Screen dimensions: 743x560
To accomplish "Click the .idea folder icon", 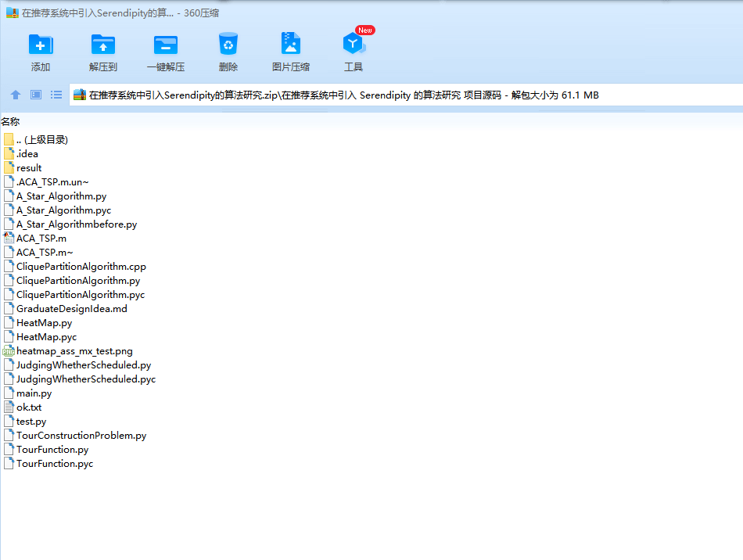I will coord(9,153).
